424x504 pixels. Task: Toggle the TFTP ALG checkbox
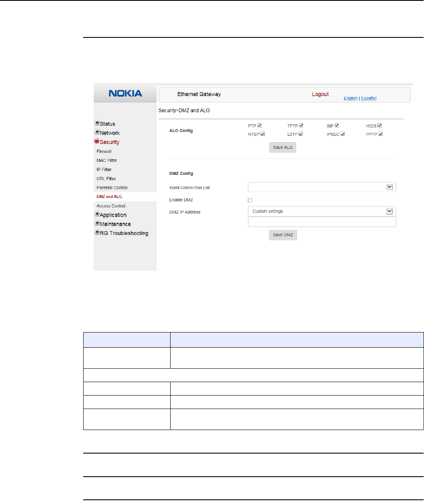[x=301, y=126]
